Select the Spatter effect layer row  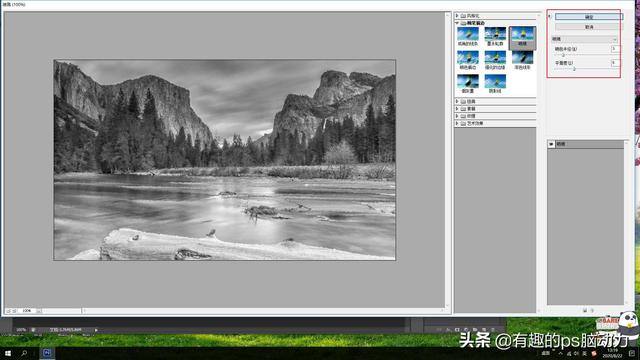tap(586, 144)
